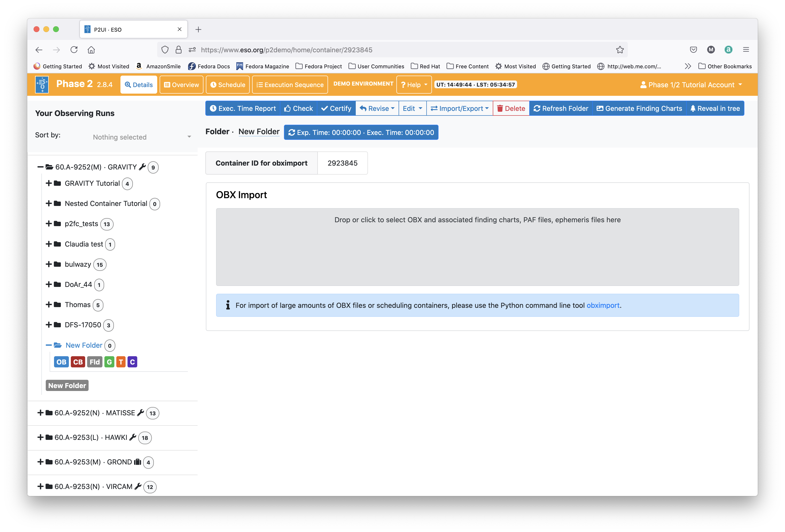Click the green G group icon
This screenshot has width=785, height=532.
pyautogui.click(x=109, y=362)
